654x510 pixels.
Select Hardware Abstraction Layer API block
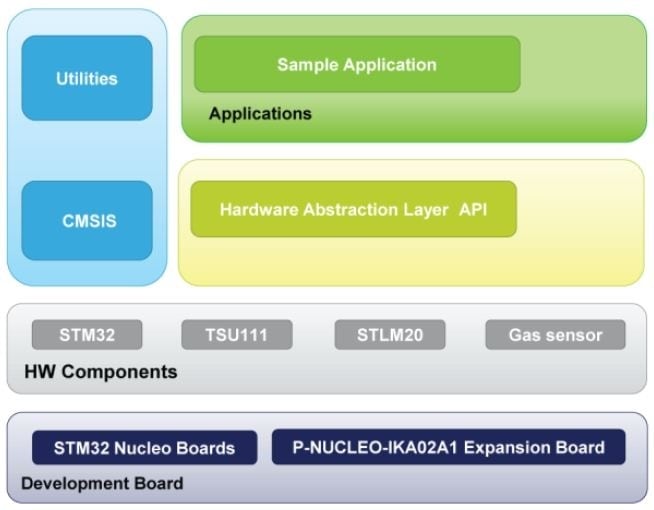point(353,210)
